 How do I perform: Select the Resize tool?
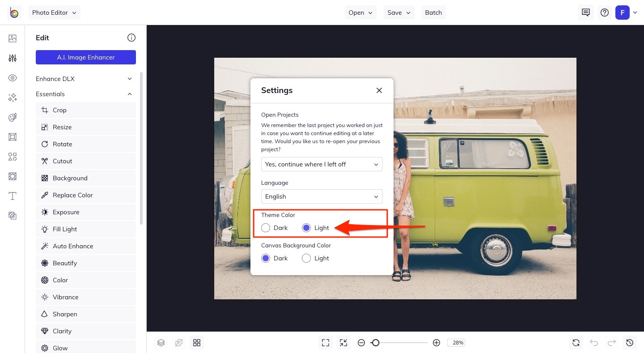click(x=86, y=127)
